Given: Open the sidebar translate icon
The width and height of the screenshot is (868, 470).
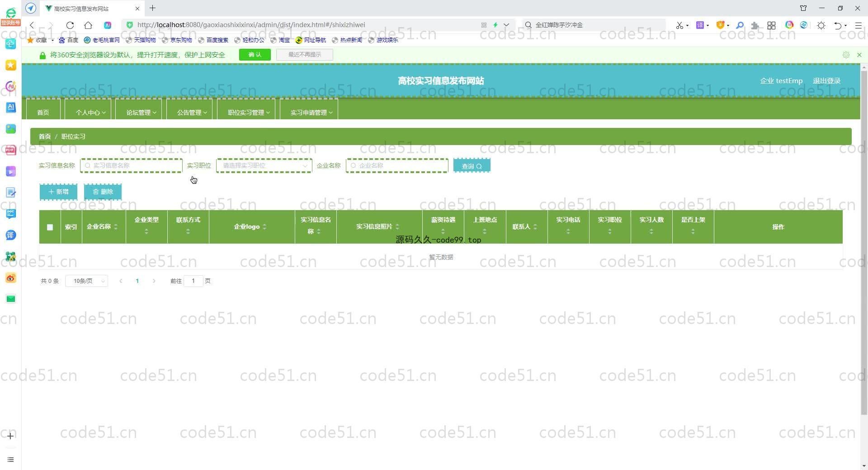Looking at the screenshot, I should pyautogui.click(x=11, y=235).
